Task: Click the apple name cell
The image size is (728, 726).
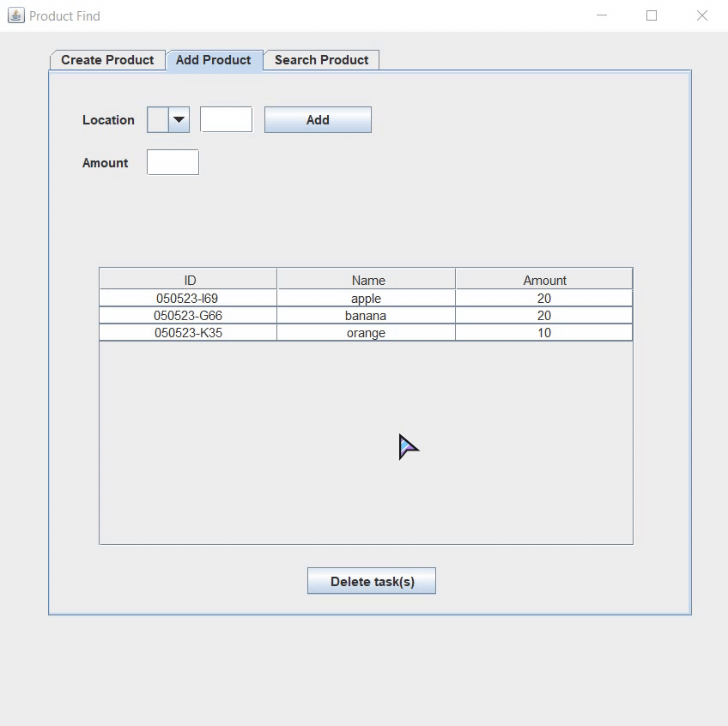Action: click(367, 298)
